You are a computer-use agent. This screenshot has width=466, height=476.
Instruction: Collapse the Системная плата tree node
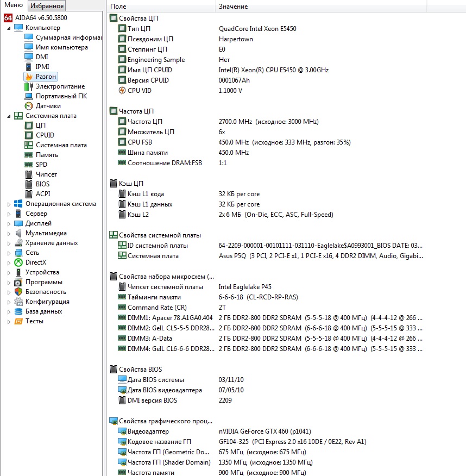(x=9, y=116)
